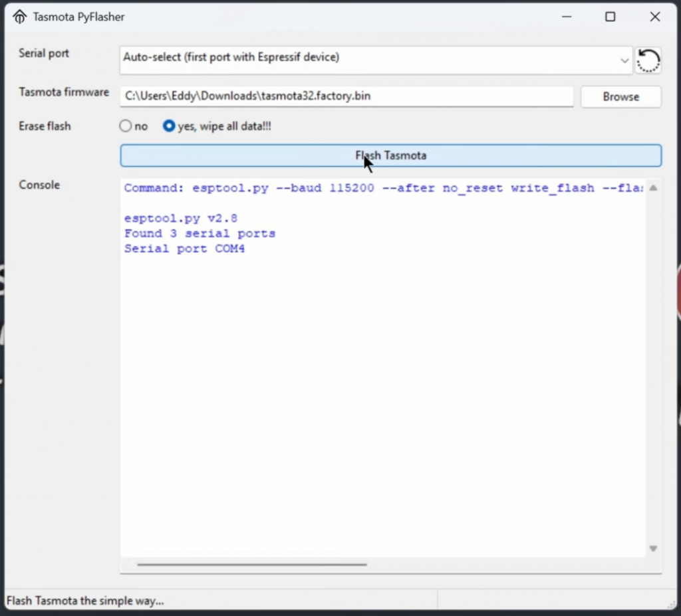Click the "Tasmota PyFlasher" window title

coord(78,17)
